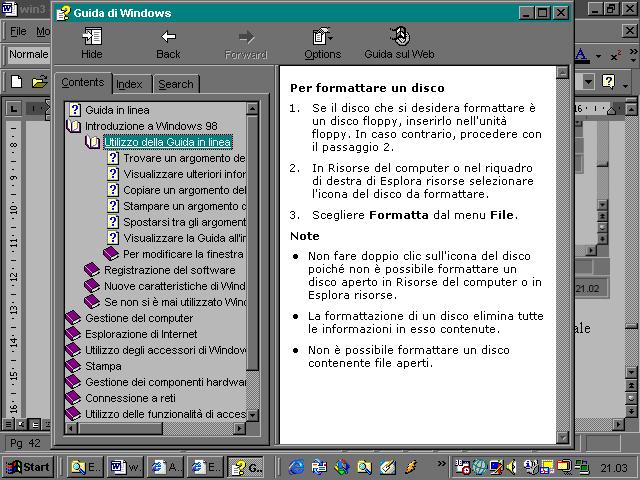This screenshot has width=640, height=480.
Task: Open Stampare un argomento topic
Action: [x=184, y=206]
